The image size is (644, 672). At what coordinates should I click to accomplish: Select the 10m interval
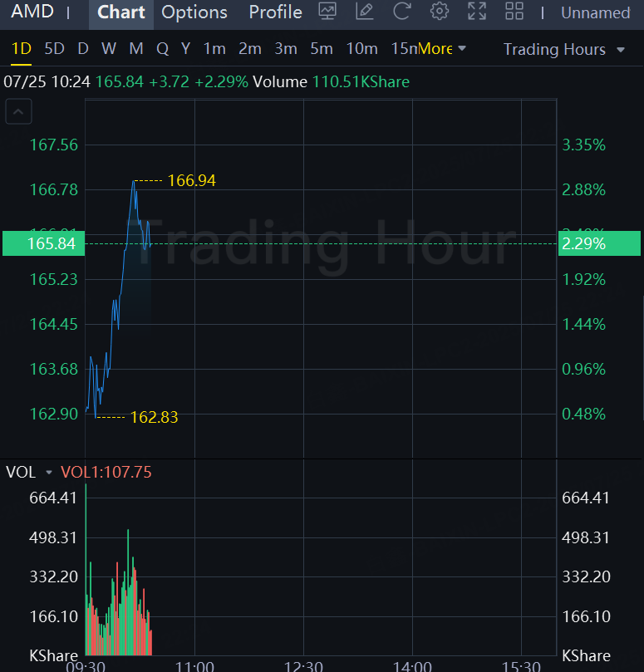pyautogui.click(x=361, y=49)
